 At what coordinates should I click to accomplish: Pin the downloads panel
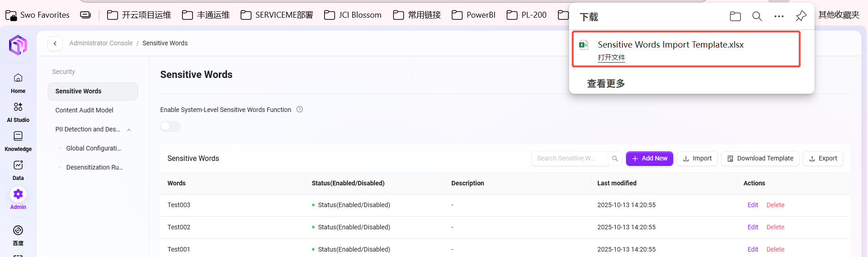point(801,16)
